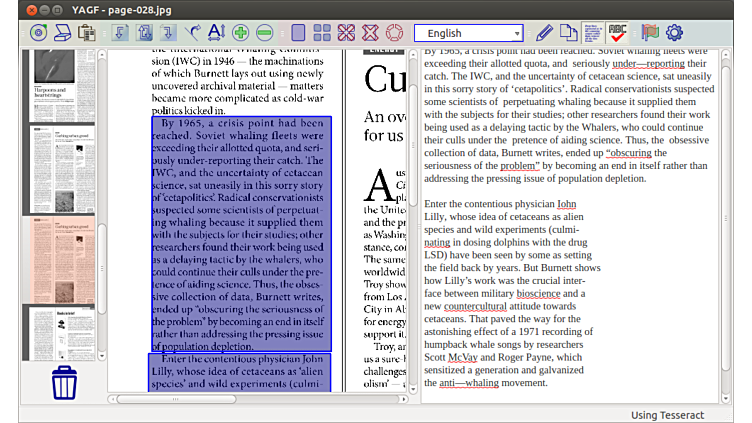Click the flags language selection icon
Viewport: 752px width, 423px height.
650,33
